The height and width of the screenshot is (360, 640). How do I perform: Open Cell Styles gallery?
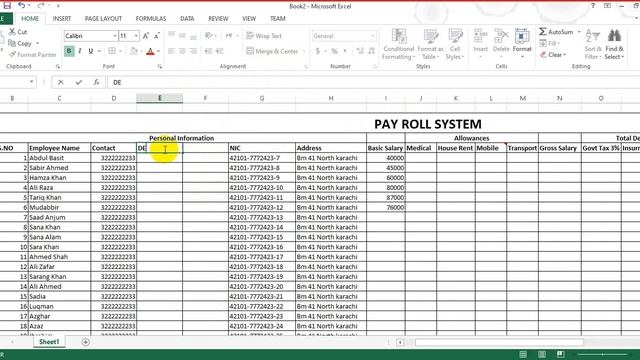[455, 44]
